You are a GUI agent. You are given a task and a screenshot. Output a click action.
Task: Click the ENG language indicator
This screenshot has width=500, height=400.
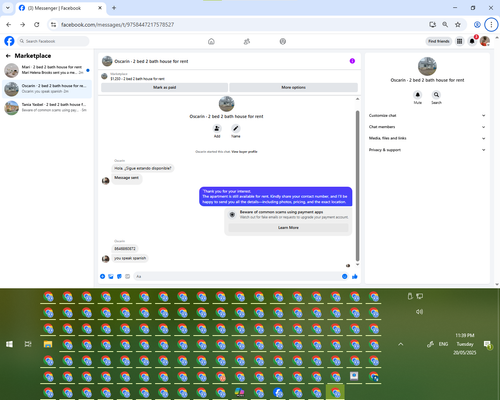pos(443,344)
